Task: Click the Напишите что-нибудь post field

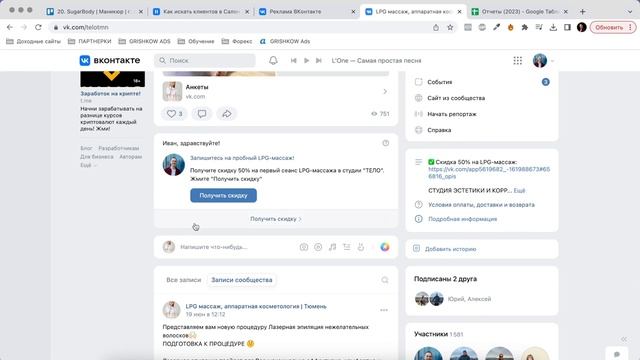Action: pos(214,247)
